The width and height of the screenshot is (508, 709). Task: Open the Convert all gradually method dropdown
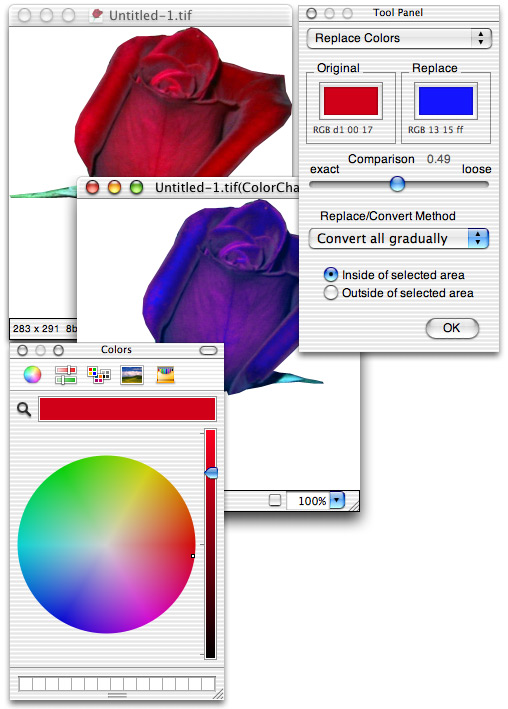tap(399, 239)
